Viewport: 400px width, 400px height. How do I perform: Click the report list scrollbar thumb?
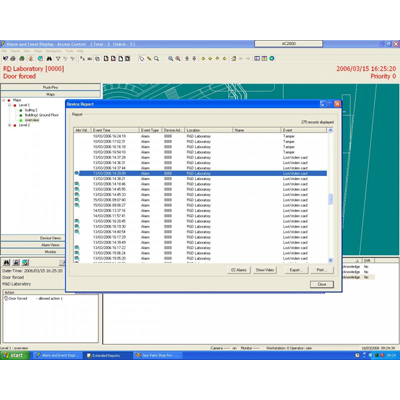(x=330, y=199)
